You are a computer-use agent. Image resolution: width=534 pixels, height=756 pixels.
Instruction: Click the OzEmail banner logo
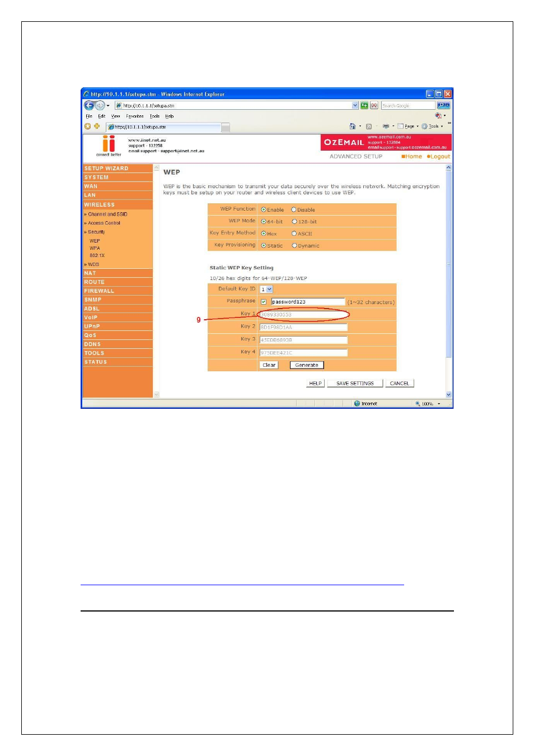coord(344,142)
